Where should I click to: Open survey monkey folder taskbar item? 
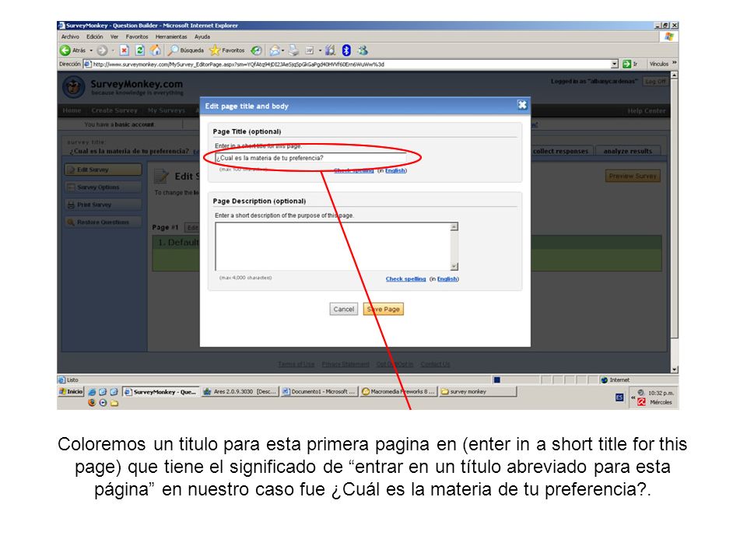[478, 391]
